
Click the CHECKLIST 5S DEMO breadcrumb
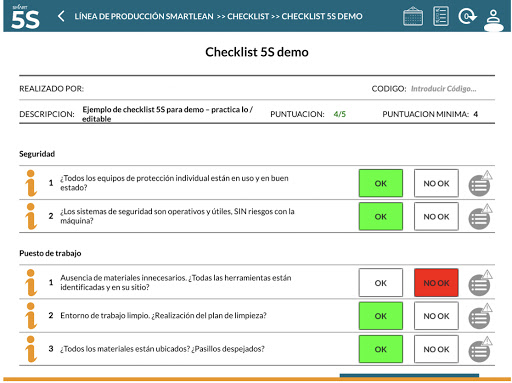point(322,16)
